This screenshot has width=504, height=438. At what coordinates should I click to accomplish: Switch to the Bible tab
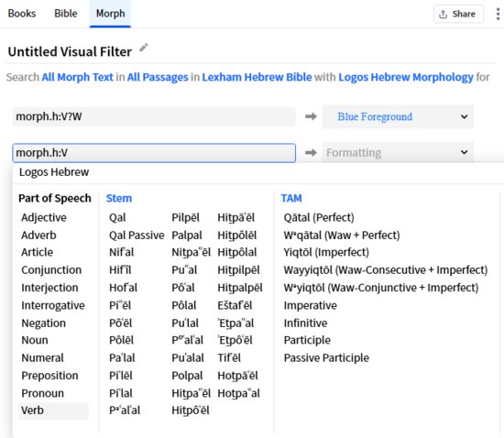(66, 14)
